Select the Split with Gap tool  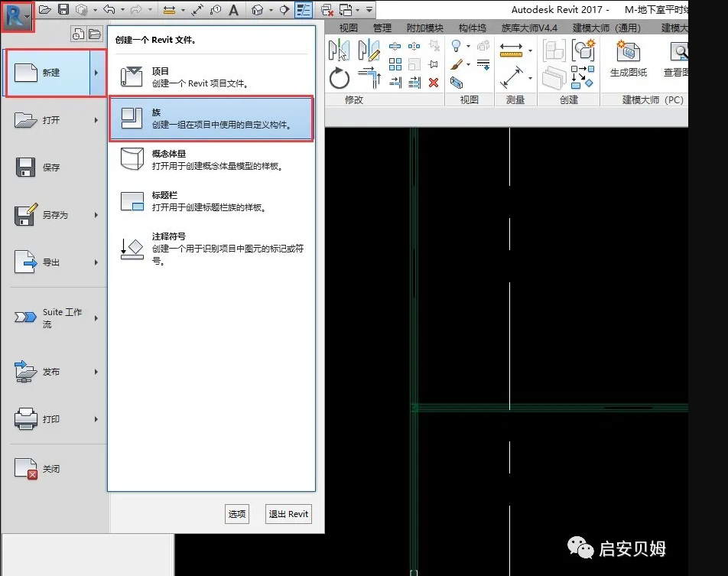tap(414, 46)
